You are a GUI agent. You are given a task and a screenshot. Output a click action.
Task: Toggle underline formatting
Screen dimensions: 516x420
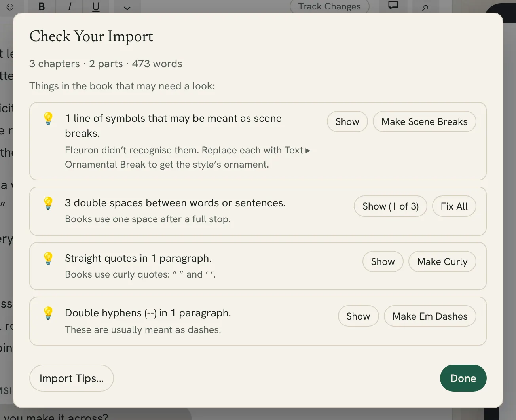point(96,7)
